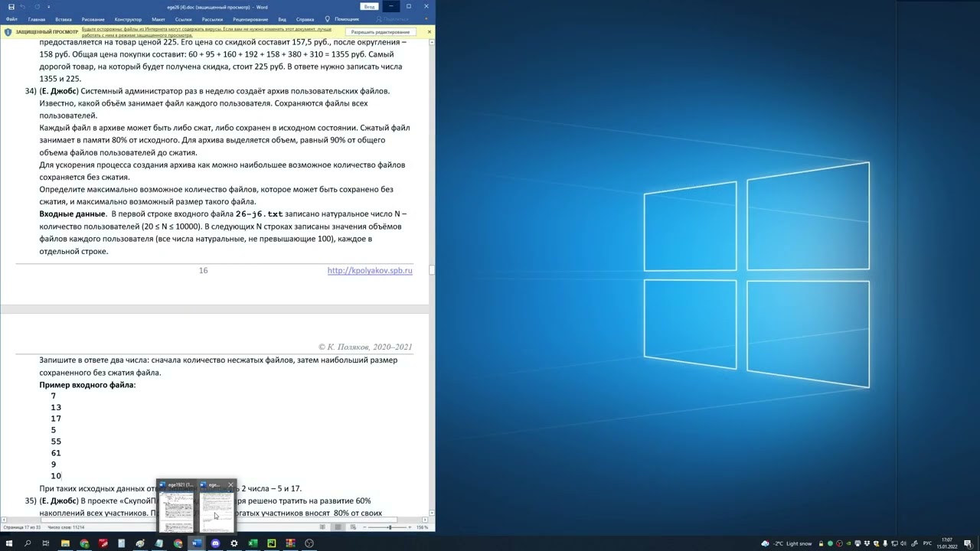
Task: Click the NVIDIA tray icon
Action: (848, 543)
